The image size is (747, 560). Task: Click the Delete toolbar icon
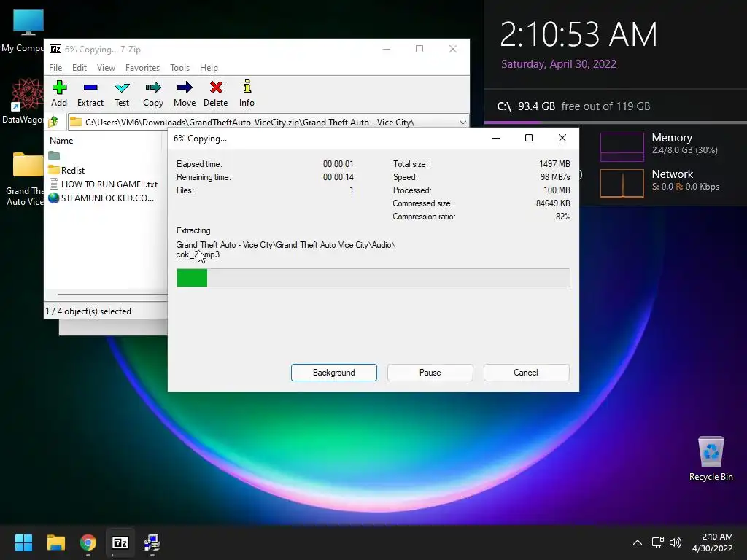tap(216, 93)
